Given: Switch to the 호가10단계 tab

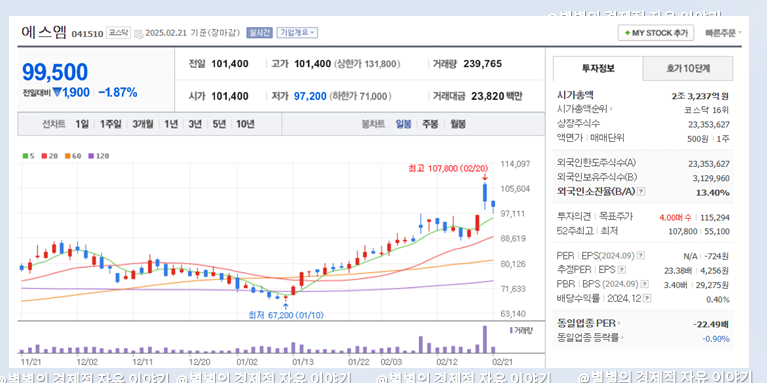Looking at the screenshot, I should tap(688, 68).
